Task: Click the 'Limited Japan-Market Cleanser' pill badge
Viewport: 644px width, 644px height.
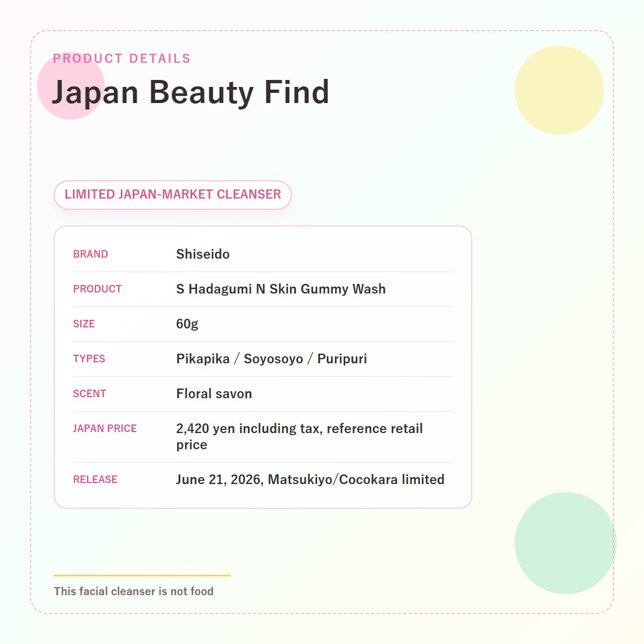Action: click(173, 195)
